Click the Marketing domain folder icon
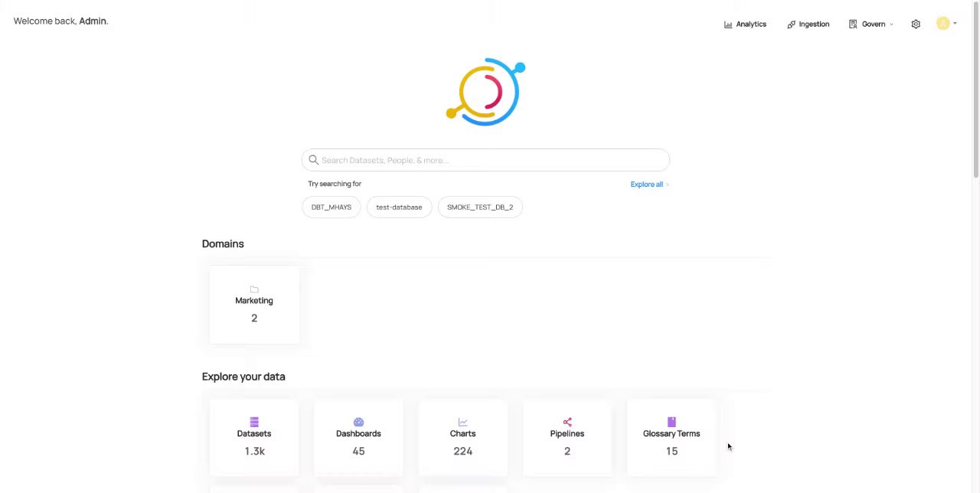The image size is (980, 493). [x=254, y=289]
